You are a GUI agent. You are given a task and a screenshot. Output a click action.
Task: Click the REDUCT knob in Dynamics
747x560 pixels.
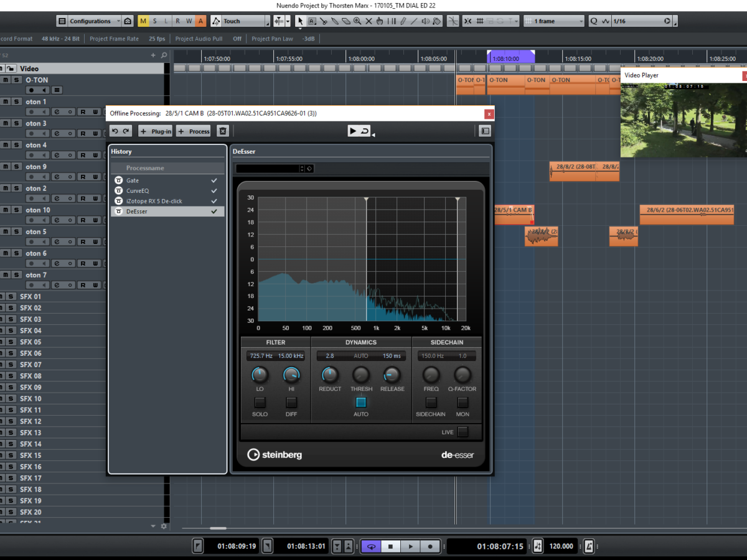point(330,375)
